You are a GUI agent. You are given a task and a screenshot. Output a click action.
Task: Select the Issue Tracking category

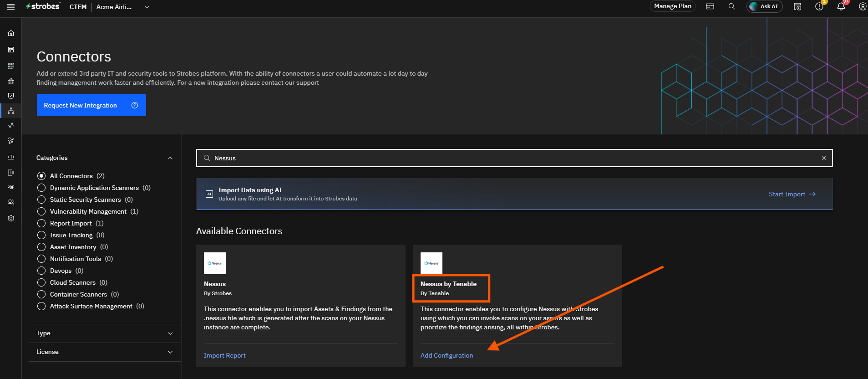pos(41,235)
